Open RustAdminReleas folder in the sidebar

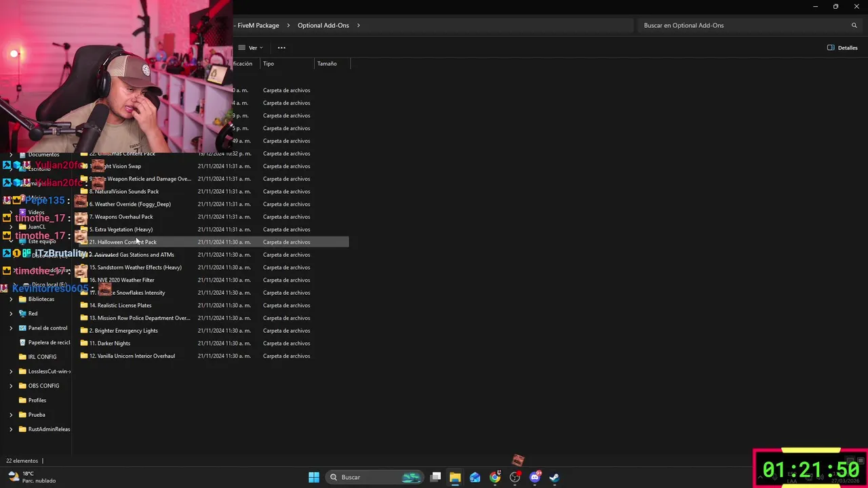(49, 429)
